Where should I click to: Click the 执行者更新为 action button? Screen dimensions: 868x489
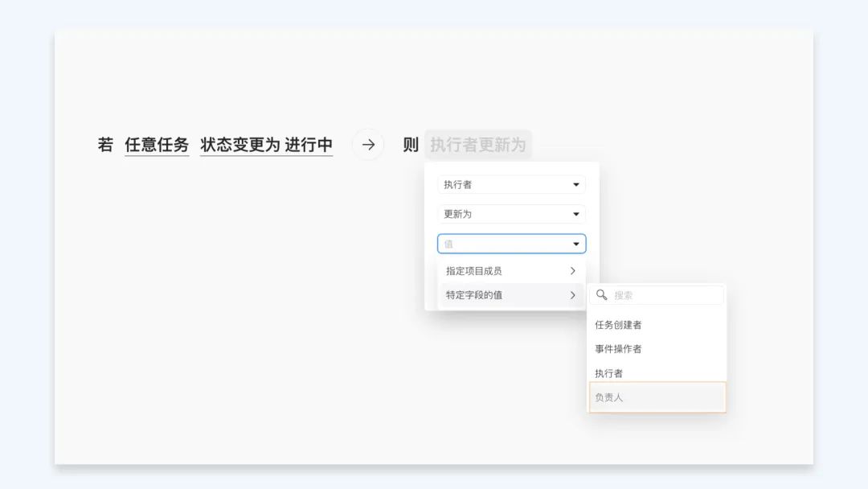pyautogui.click(x=477, y=145)
